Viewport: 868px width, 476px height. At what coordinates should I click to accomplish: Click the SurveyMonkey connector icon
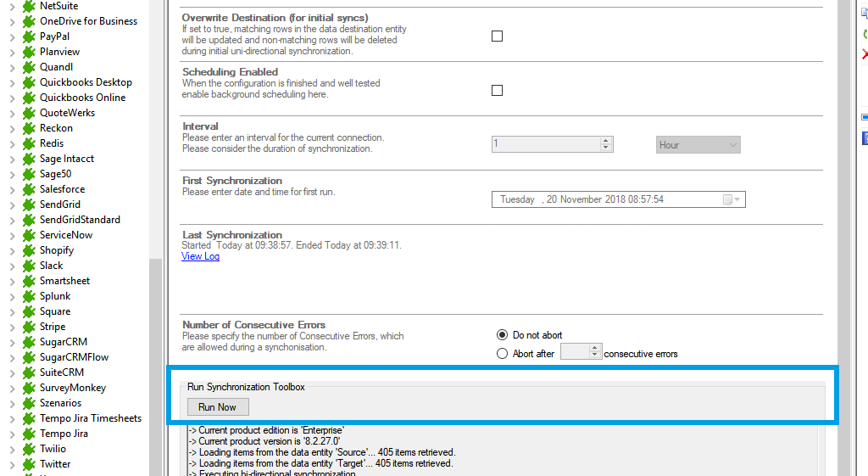pyautogui.click(x=29, y=388)
